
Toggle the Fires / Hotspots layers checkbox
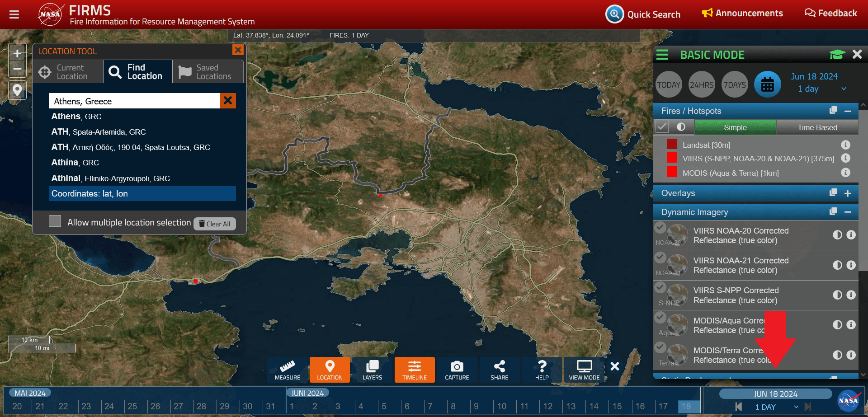click(662, 127)
